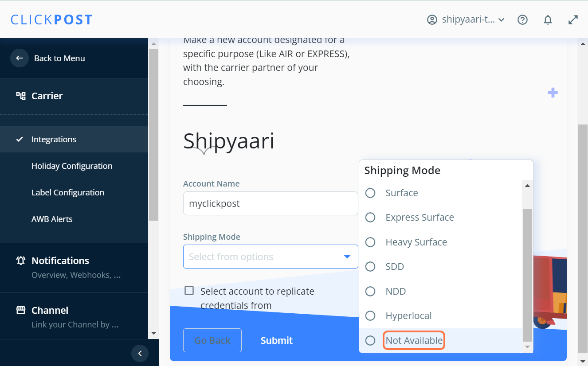The width and height of the screenshot is (588, 366).
Task: Click the Integrations checkmark icon
Action: [x=20, y=139]
